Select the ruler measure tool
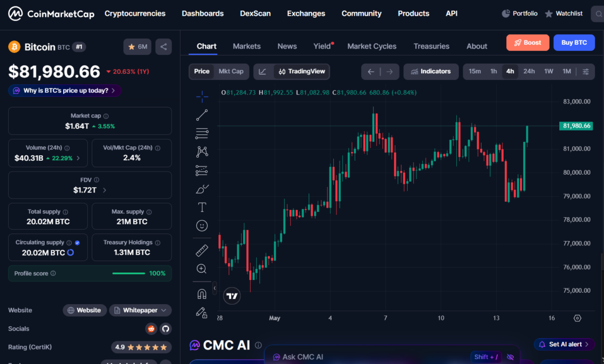Image resolution: width=604 pixels, height=364 pixels. pyautogui.click(x=202, y=250)
